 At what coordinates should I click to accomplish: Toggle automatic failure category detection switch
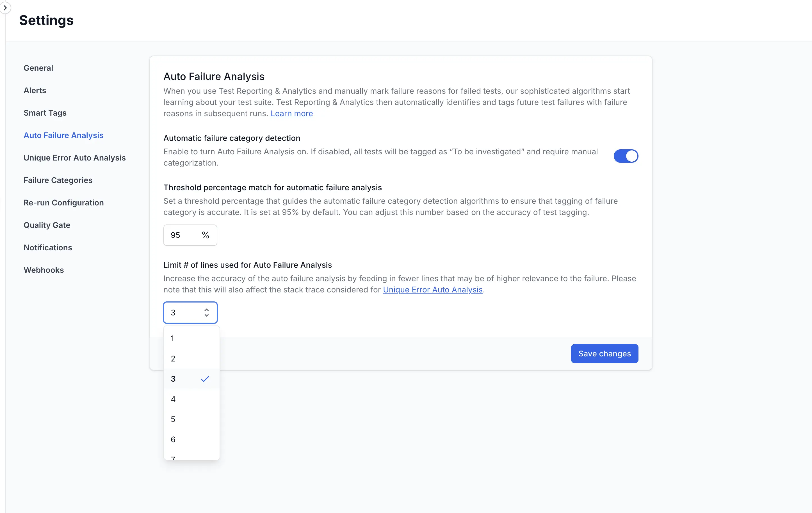(626, 156)
